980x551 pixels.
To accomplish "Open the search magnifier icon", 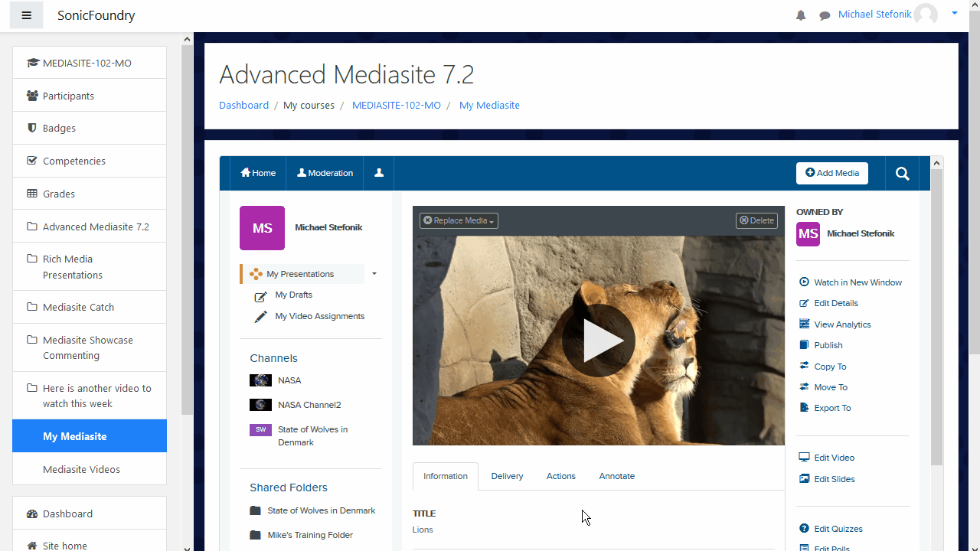I will [x=903, y=174].
